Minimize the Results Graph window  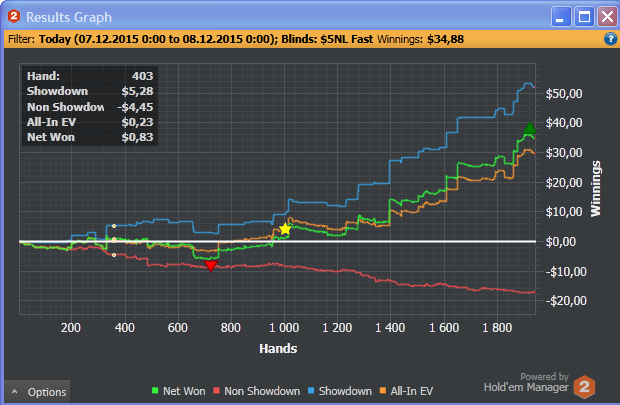[x=561, y=17]
